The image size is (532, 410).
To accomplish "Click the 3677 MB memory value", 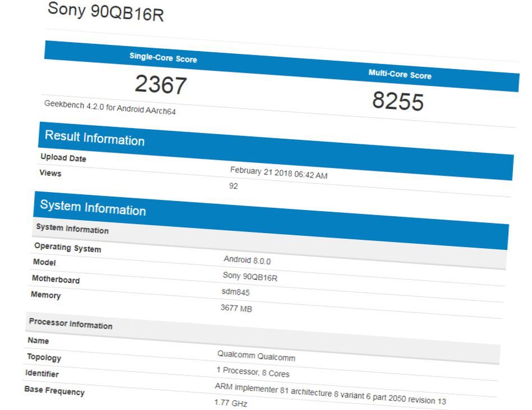I will coord(236,308).
